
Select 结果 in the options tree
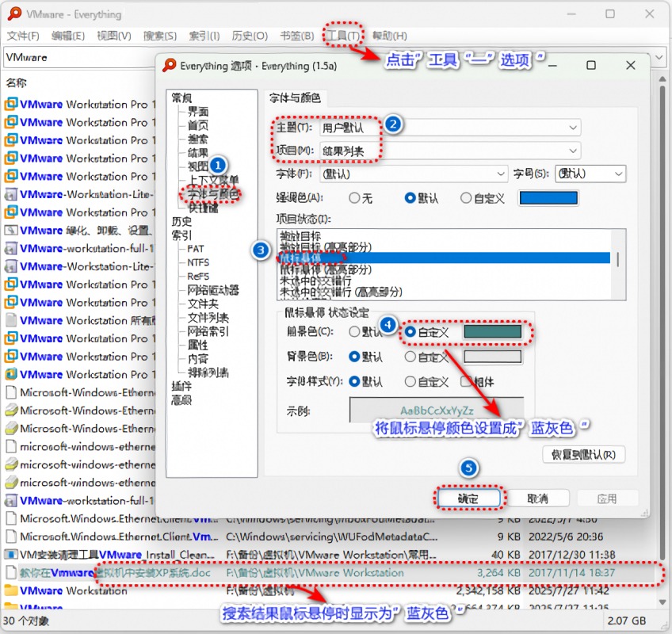coord(198,153)
